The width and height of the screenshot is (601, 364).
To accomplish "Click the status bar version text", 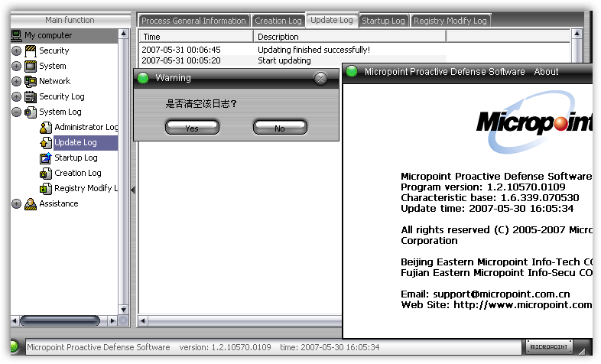I will coord(225,347).
